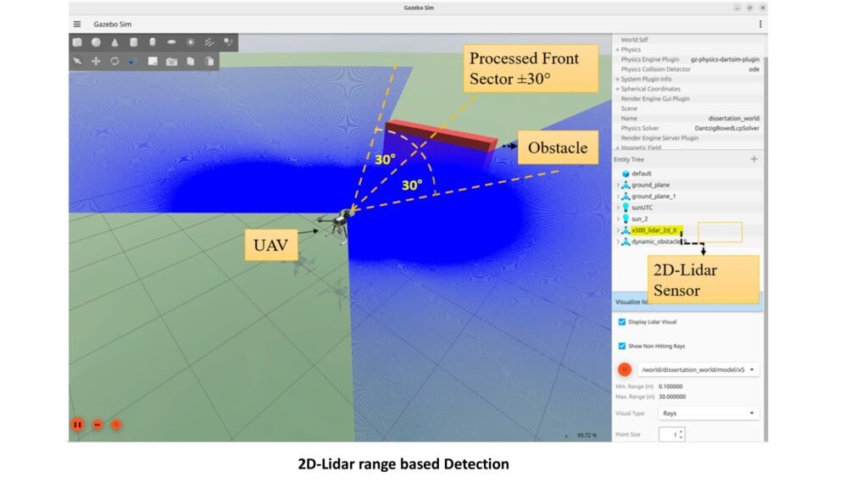868x488 pixels.
Task: Expand the ground_plane_1 entity
Action: [x=618, y=197]
